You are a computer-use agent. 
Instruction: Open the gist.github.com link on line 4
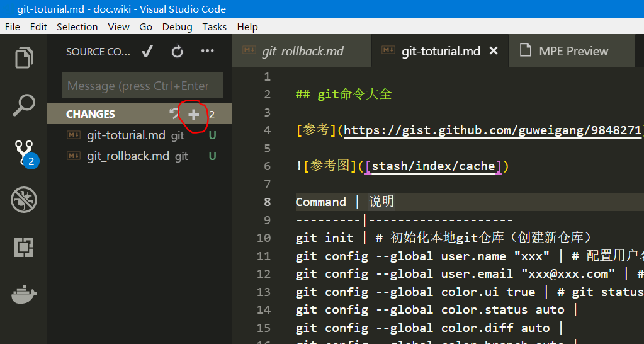pos(494,130)
